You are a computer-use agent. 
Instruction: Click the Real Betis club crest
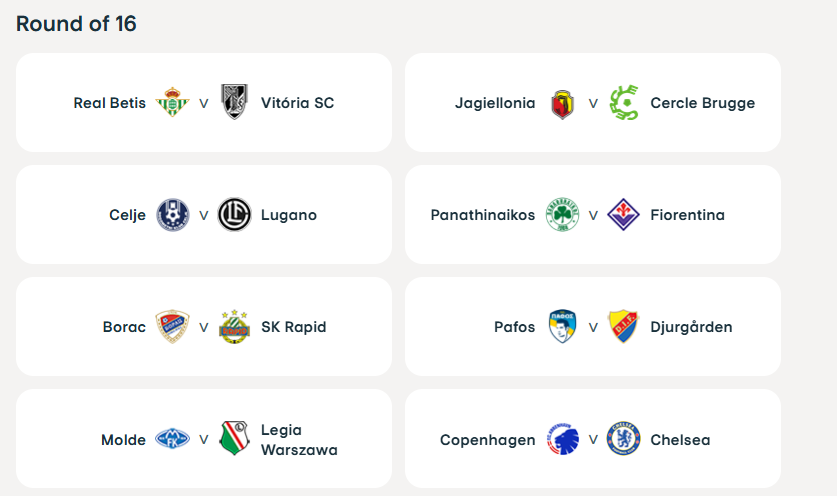click(x=172, y=102)
